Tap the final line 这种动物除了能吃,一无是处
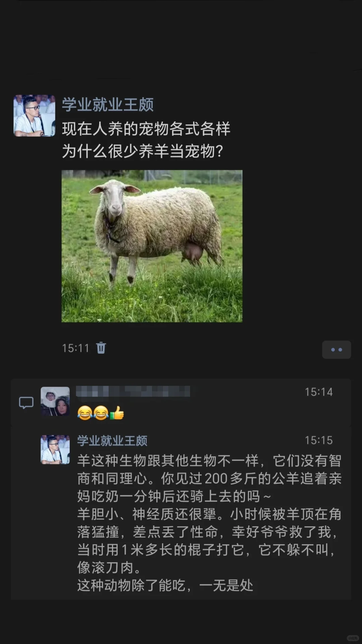 [x=165, y=585]
